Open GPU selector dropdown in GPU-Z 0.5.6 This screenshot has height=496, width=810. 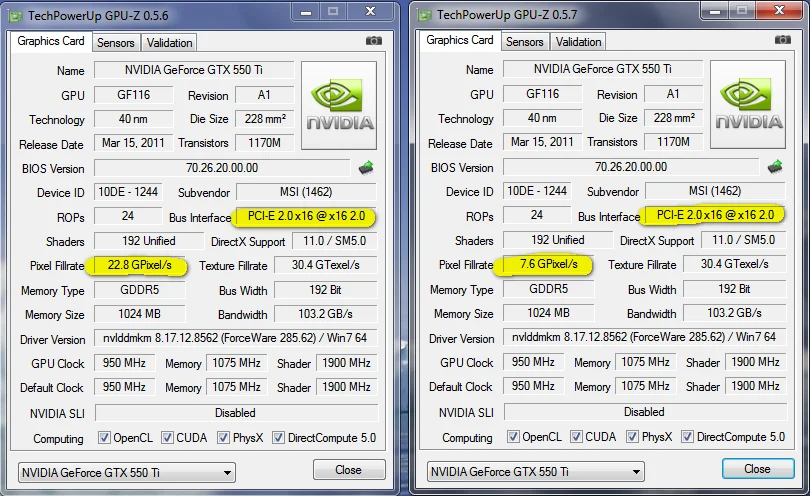pyautogui.click(x=127, y=473)
